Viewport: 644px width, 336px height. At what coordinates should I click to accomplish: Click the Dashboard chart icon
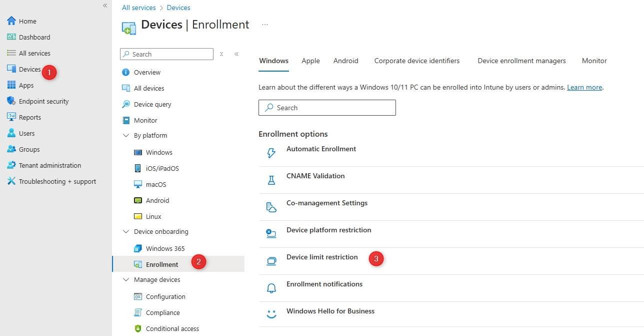(11, 37)
